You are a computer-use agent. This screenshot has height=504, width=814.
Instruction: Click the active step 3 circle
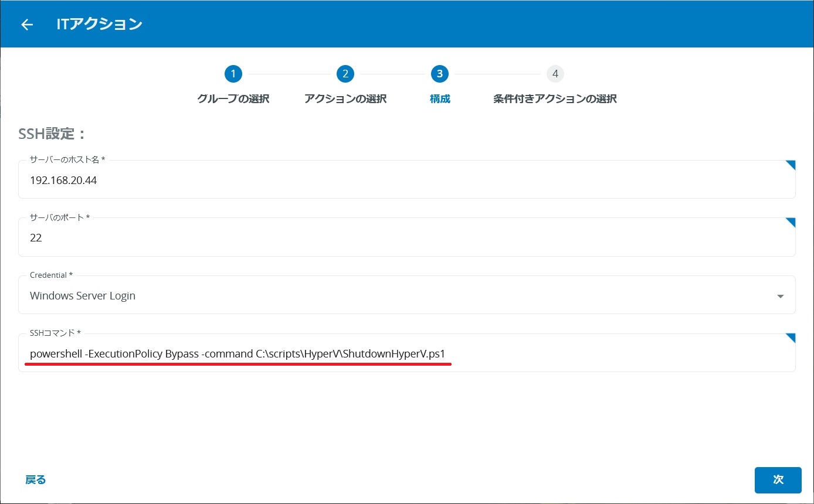(x=439, y=74)
